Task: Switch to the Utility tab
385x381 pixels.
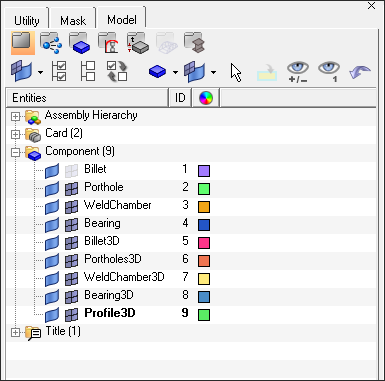Action: click(27, 21)
